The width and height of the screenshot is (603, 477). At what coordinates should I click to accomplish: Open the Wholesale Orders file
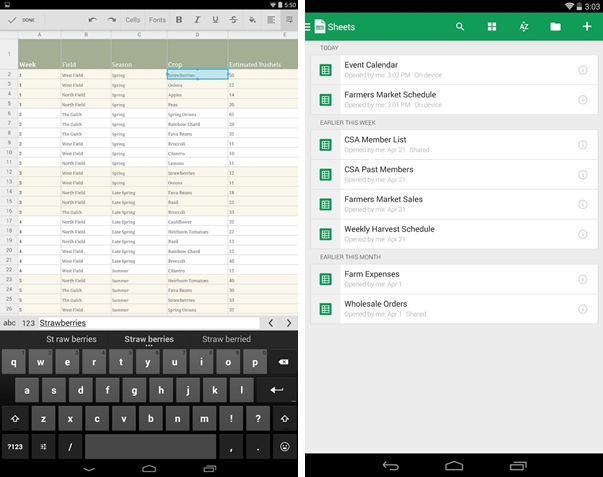click(454, 309)
